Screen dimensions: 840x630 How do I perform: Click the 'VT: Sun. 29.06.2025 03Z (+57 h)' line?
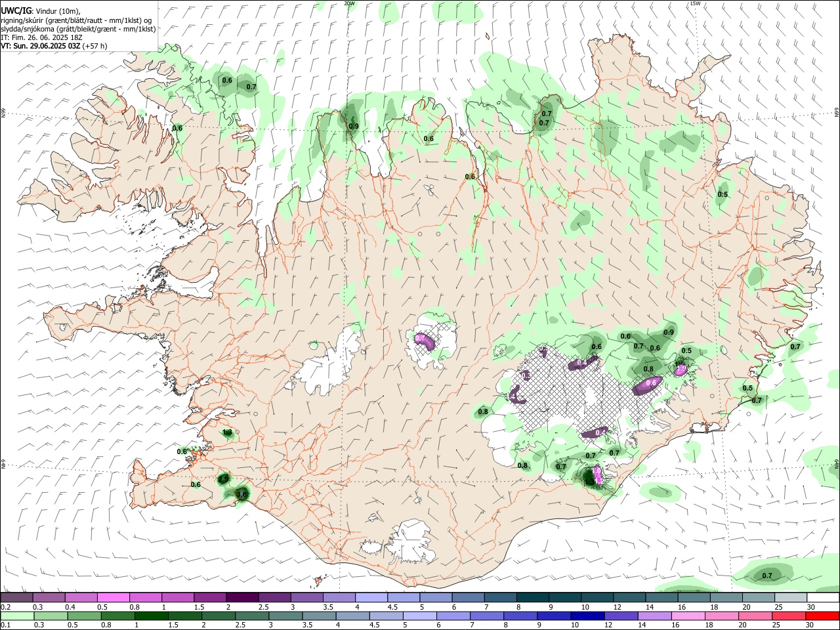(x=54, y=46)
